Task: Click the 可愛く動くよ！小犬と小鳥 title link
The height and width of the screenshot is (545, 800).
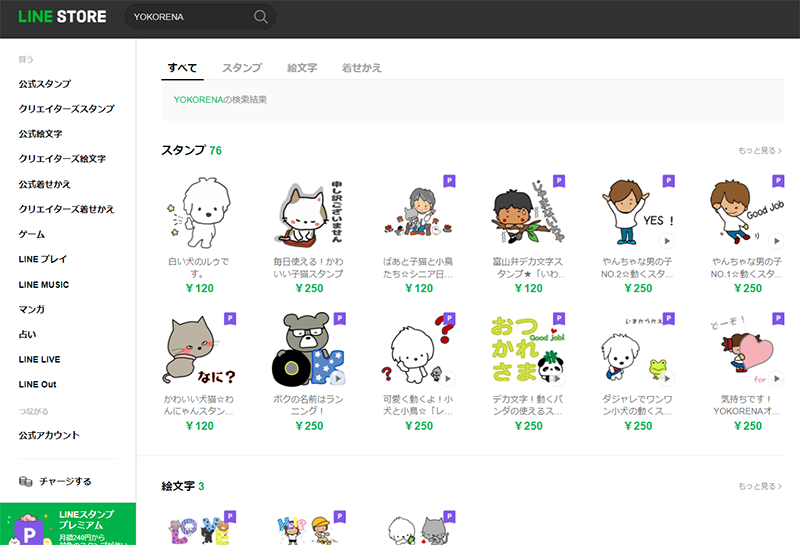Action: point(418,405)
